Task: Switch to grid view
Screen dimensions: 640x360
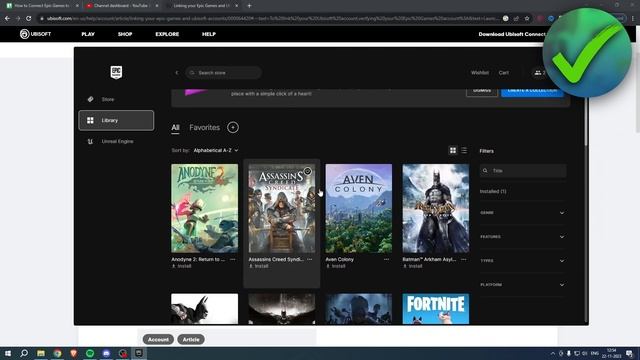Action: pyautogui.click(x=453, y=151)
